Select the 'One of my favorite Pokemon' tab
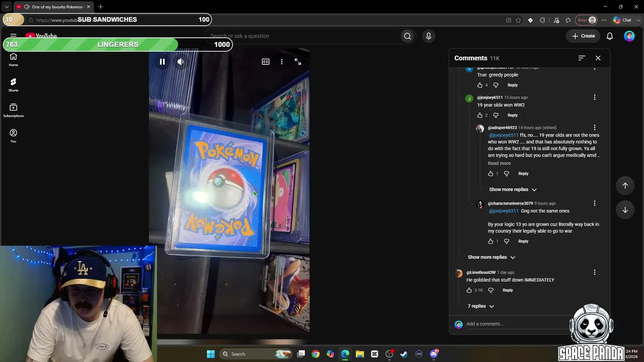The width and height of the screenshot is (644, 362). point(53,7)
